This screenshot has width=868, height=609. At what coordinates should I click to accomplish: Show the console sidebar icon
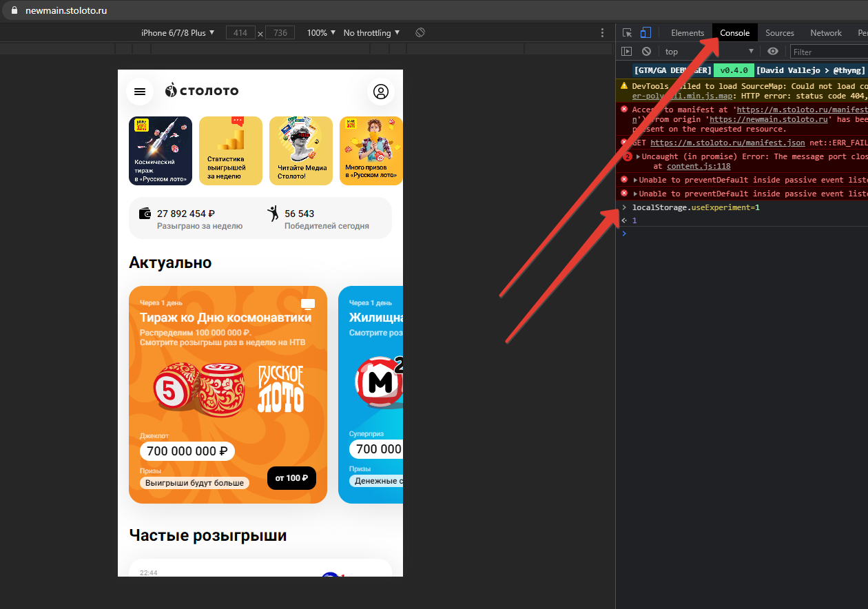pos(626,52)
